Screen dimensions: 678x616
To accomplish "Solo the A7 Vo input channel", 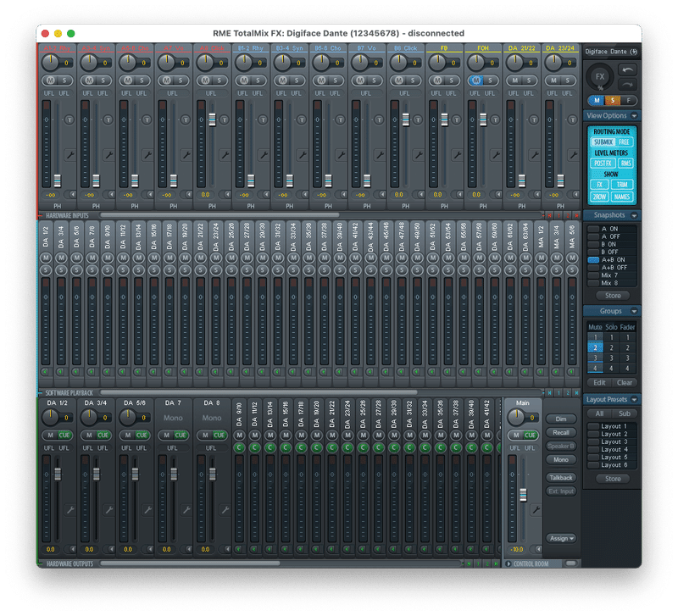I will click(x=181, y=80).
